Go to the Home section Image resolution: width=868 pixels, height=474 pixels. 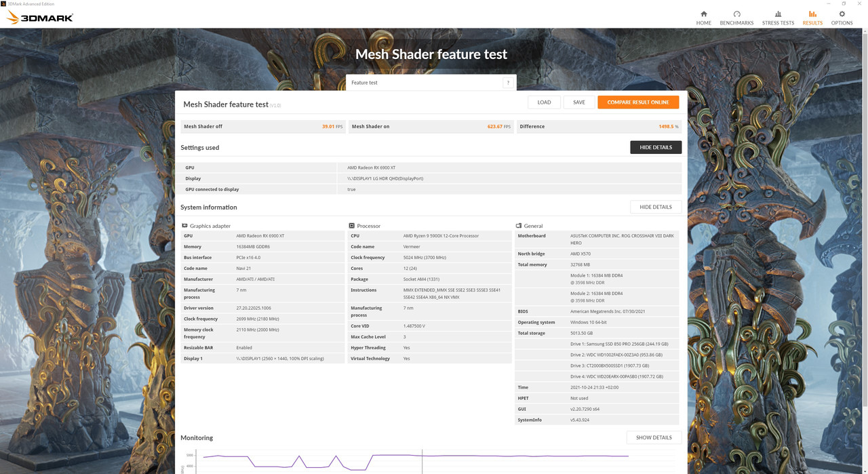[703, 18]
